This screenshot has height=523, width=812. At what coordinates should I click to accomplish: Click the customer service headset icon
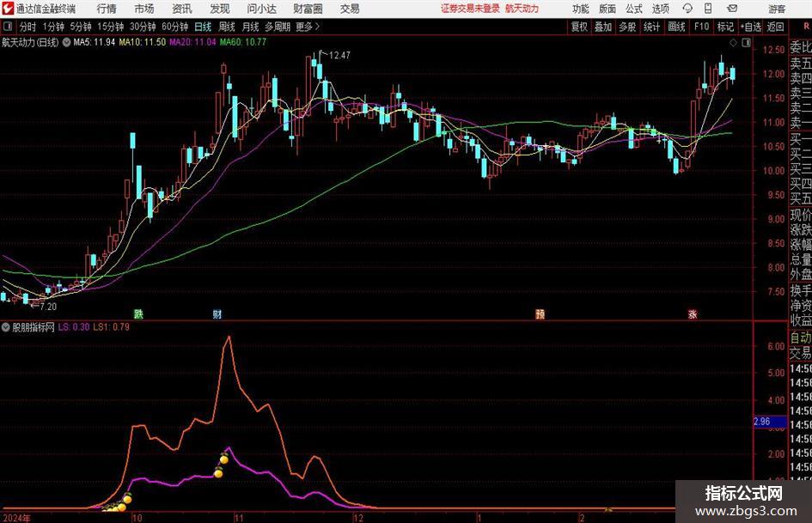coord(687,9)
